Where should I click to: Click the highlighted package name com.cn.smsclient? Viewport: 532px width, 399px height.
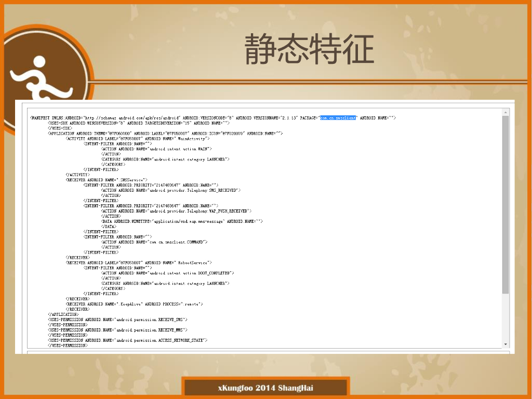coord(338,118)
